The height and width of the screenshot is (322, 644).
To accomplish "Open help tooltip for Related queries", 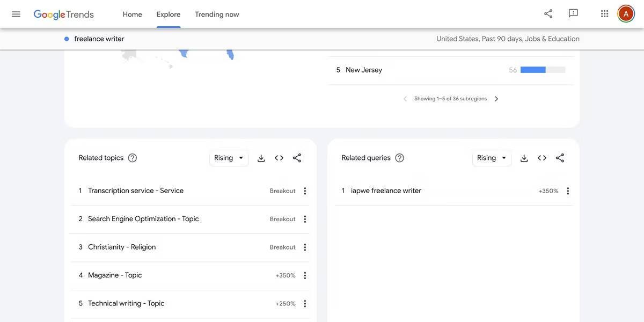I will pos(399,158).
